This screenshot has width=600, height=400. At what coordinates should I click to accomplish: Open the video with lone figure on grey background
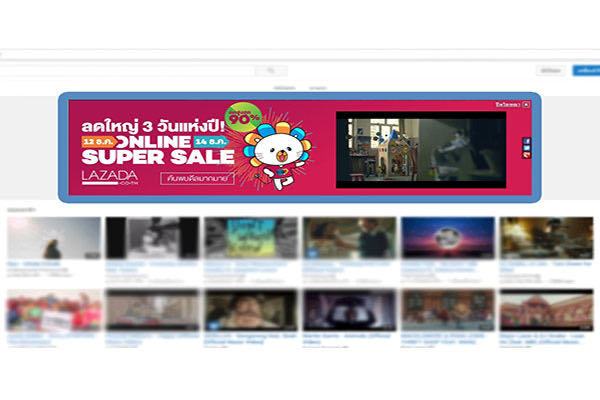54,238
